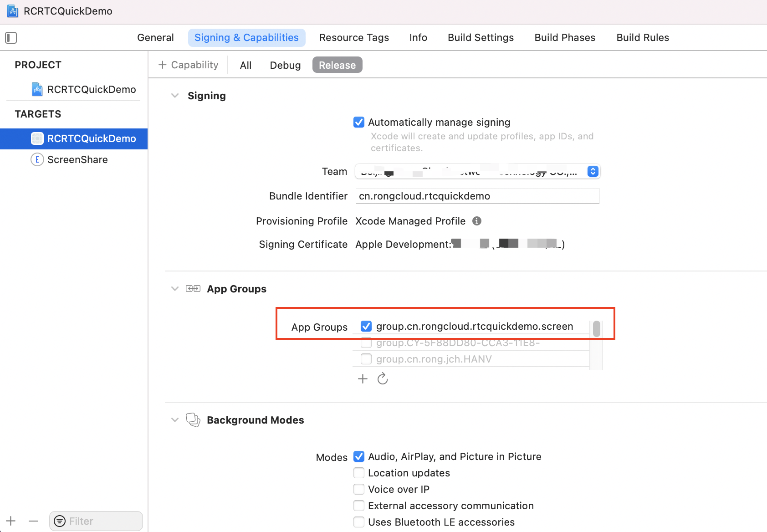
Task: Enable the Location updates background mode
Action: coord(359,473)
